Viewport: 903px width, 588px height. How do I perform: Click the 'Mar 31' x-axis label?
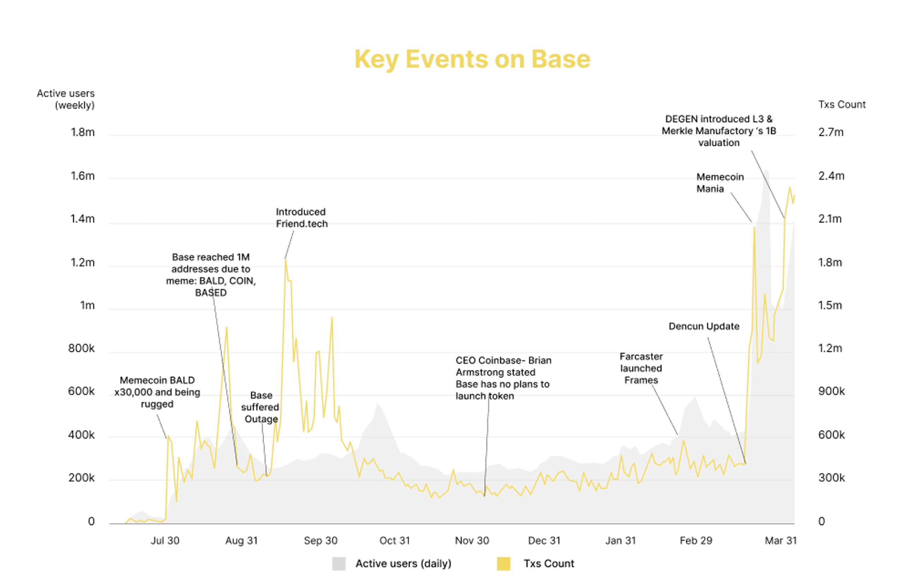781,540
